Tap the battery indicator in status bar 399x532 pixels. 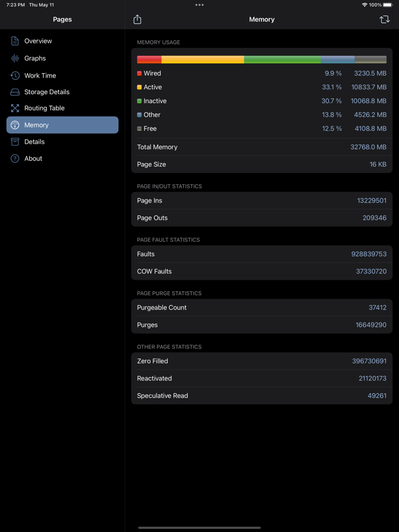(x=388, y=5)
